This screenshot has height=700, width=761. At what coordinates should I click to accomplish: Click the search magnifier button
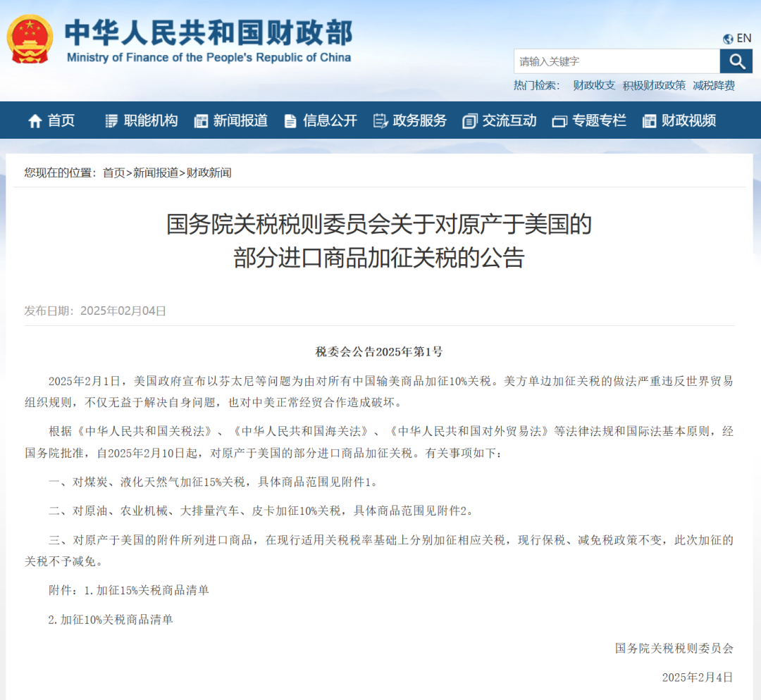[736, 61]
